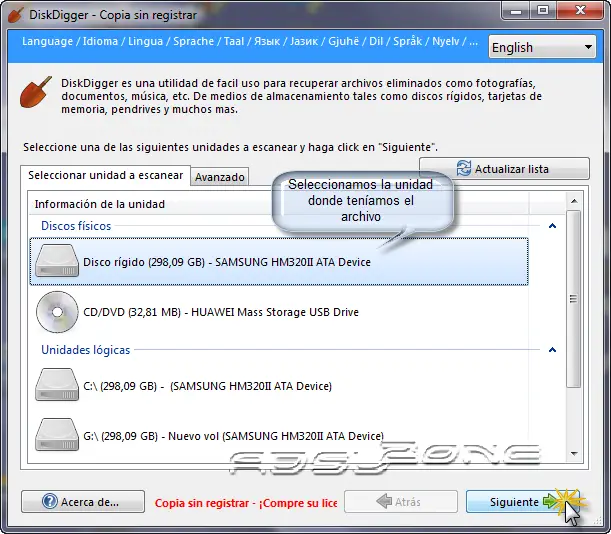Viewport: 611px width, 534px height.
Task: Select G:\ (298,09 GB) Nuevo vol row
Action: [x=279, y=435]
